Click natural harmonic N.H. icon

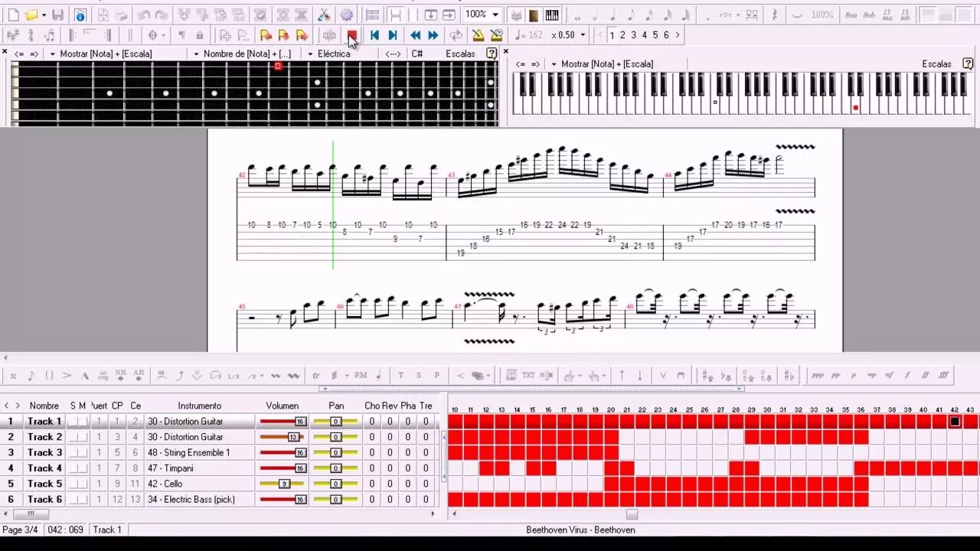(120, 376)
